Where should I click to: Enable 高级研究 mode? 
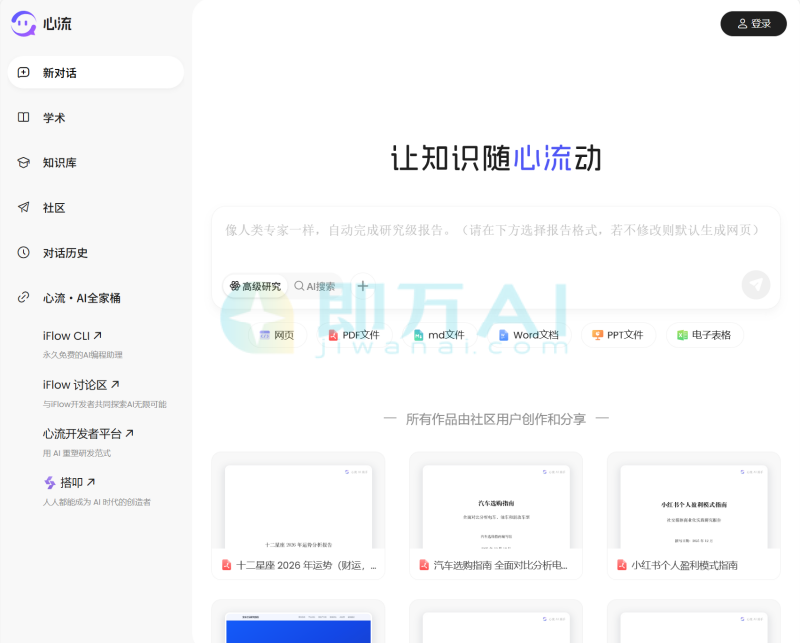pyautogui.click(x=257, y=285)
